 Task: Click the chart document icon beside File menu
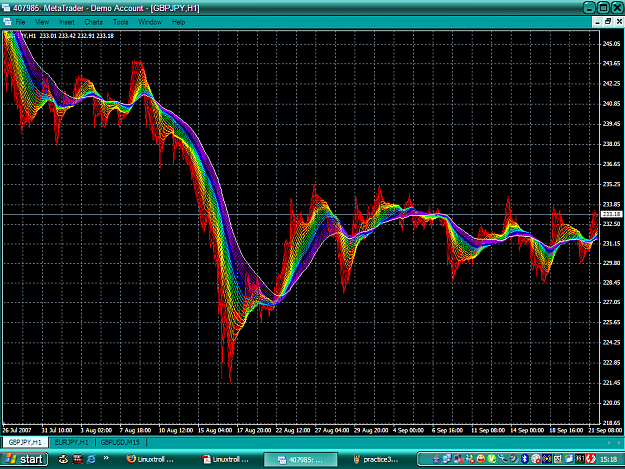tap(7, 22)
